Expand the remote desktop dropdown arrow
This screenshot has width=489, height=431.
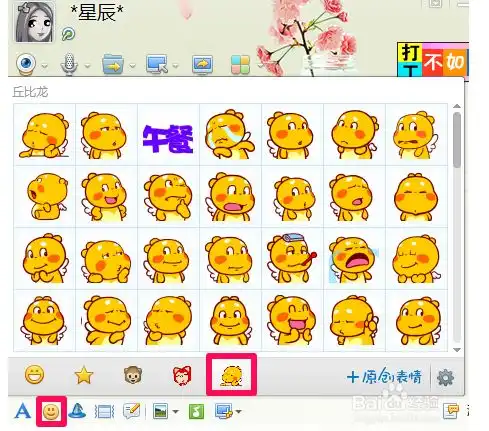[x=175, y=66]
